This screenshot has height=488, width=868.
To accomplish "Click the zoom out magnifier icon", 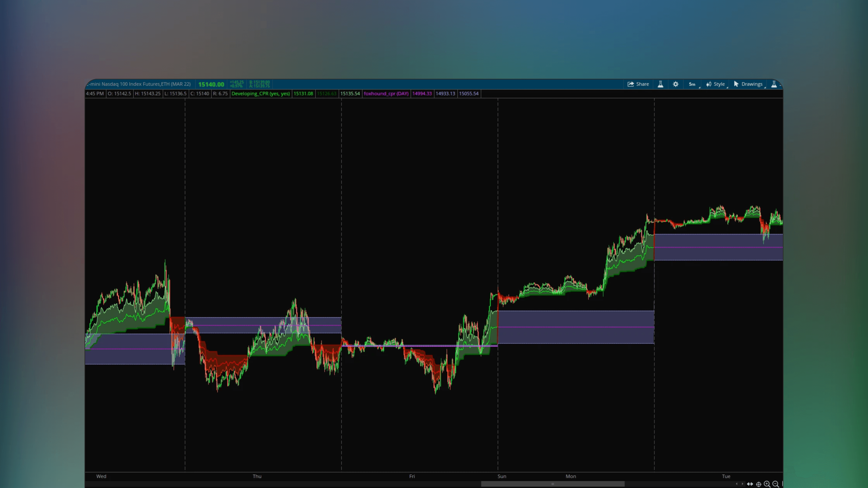I will pyautogui.click(x=776, y=484).
